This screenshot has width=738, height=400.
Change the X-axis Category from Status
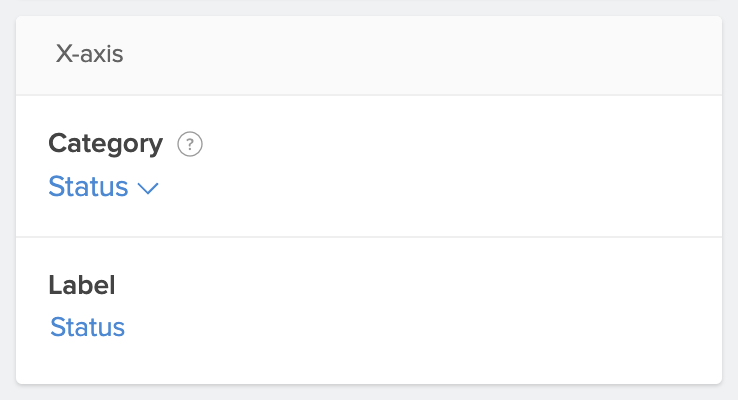103,187
